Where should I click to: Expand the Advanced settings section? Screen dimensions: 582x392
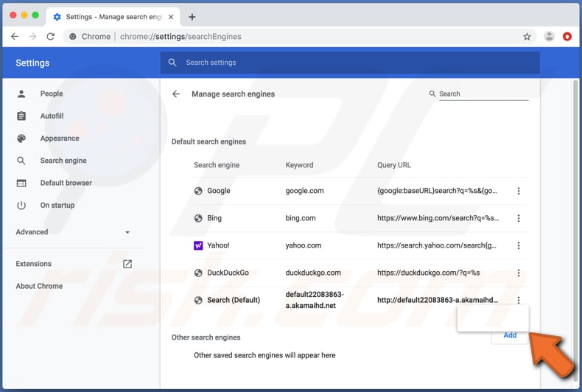click(x=72, y=232)
